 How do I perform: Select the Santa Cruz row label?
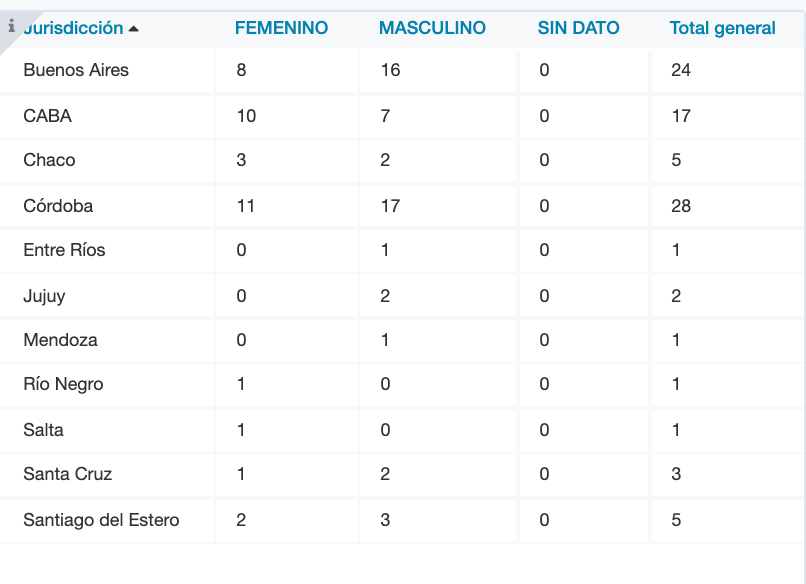[68, 474]
